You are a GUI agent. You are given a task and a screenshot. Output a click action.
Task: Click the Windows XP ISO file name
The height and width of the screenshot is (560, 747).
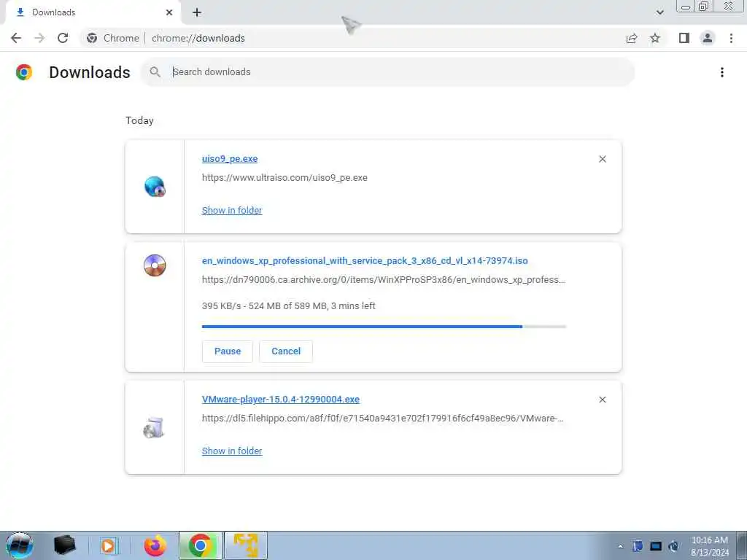(365, 261)
